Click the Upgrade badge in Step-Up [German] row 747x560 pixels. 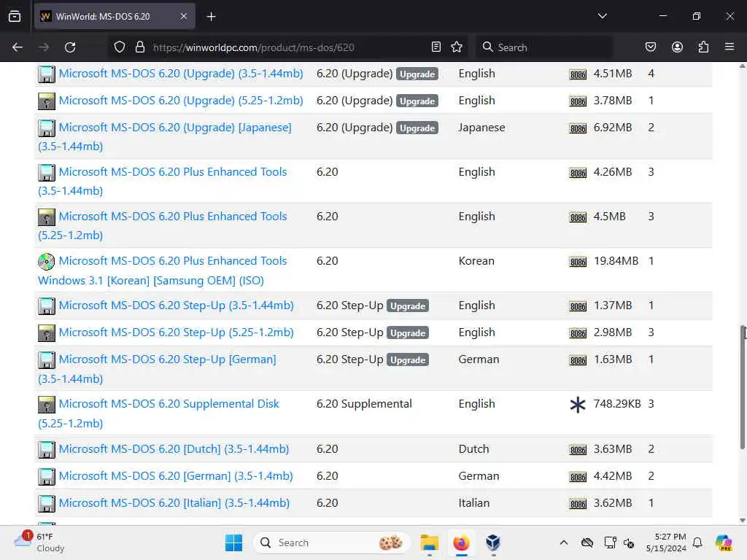(x=408, y=360)
